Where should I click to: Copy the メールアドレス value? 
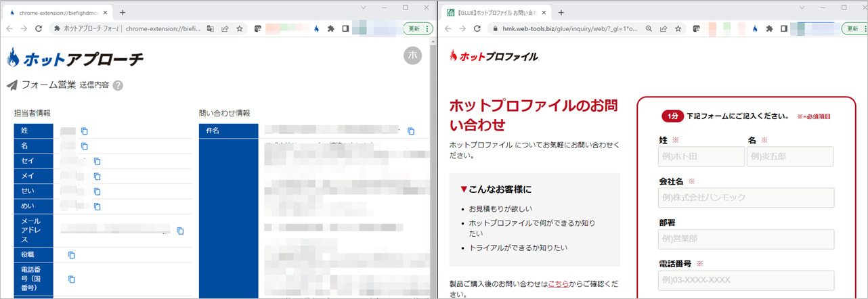(180, 231)
